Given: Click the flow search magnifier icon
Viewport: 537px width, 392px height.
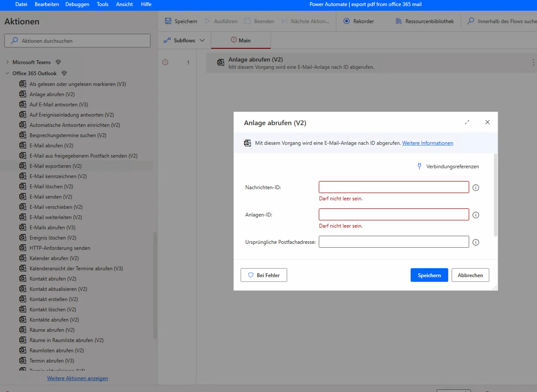Looking at the screenshot, I should click(x=471, y=21).
